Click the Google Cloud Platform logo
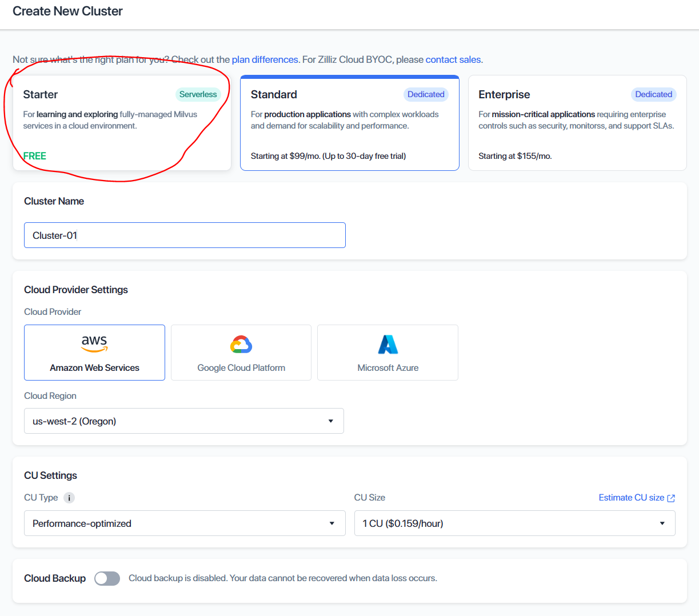The image size is (699, 616). tap(241, 345)
